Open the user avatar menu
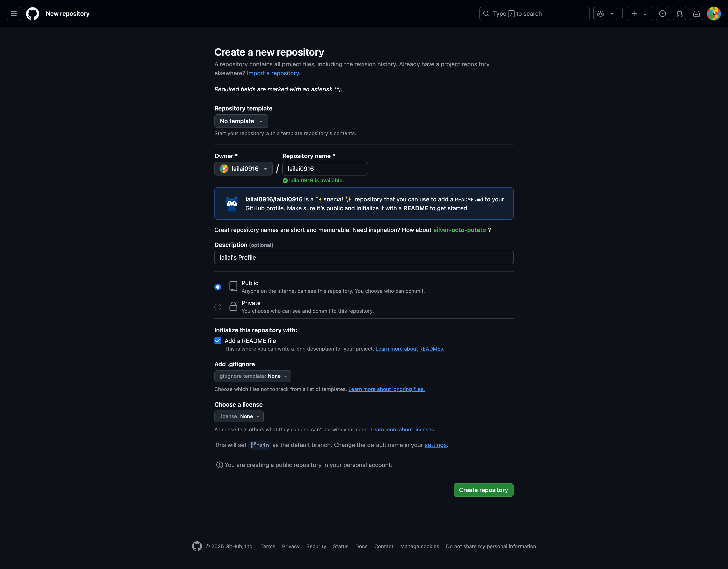This screenshot has width=728, height=569. pyautogui.click(x=714, y=14)
